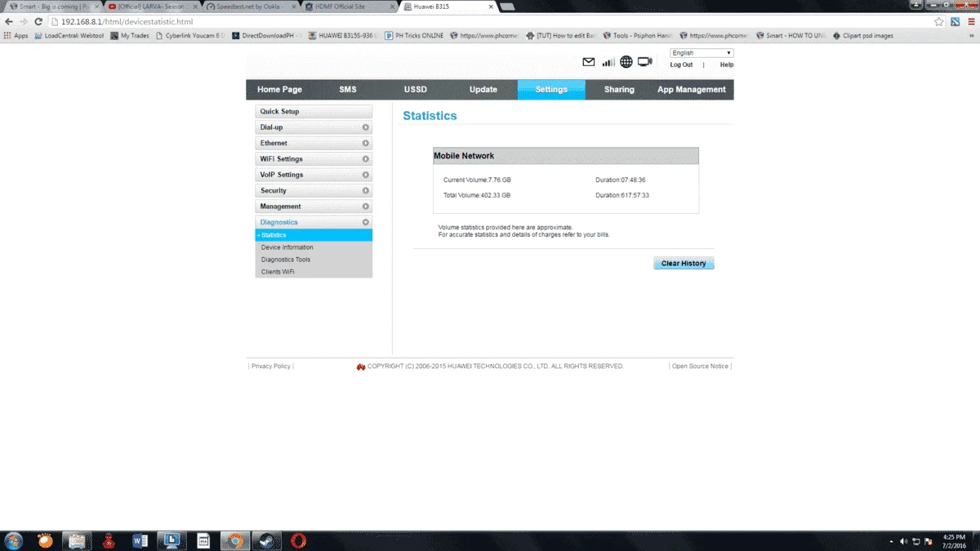Open the Chrome menu icon
The width and height of the screenshot is (980, 551).
969,21
